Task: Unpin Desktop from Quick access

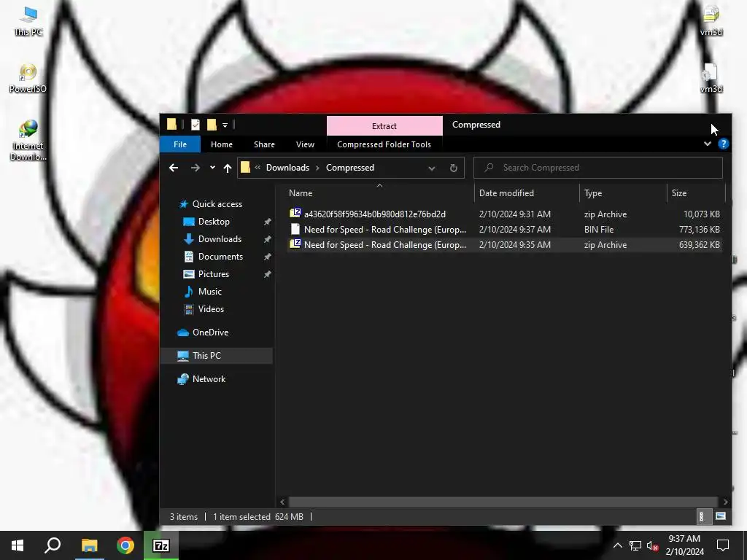Action: pos(267,222)
